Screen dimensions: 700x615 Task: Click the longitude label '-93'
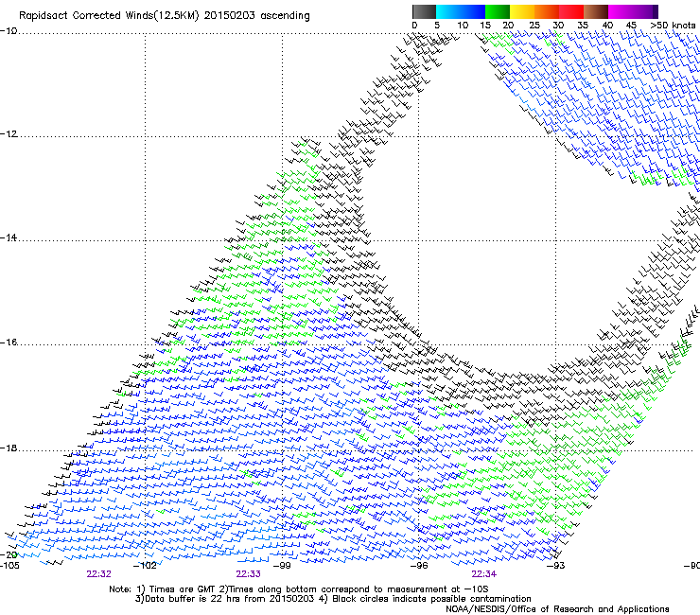pyautogui.click(x=556, y=566)
